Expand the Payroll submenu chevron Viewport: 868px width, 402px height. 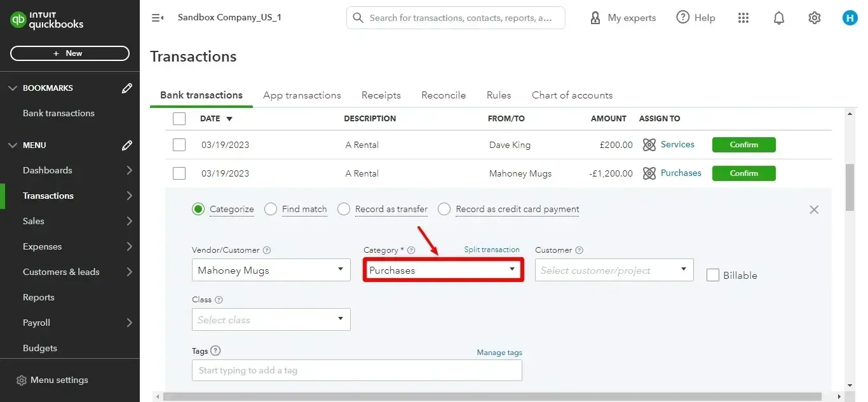click(129, 323)
